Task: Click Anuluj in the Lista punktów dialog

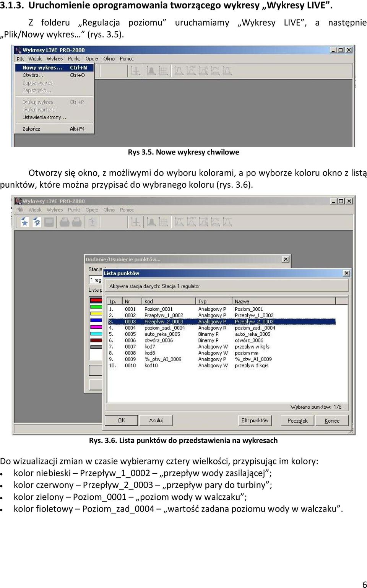Action: tap(156, 421)
